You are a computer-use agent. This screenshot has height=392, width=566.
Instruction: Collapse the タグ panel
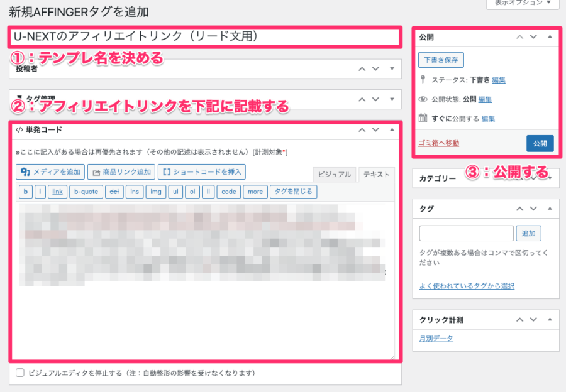click(x=550, y=209)
